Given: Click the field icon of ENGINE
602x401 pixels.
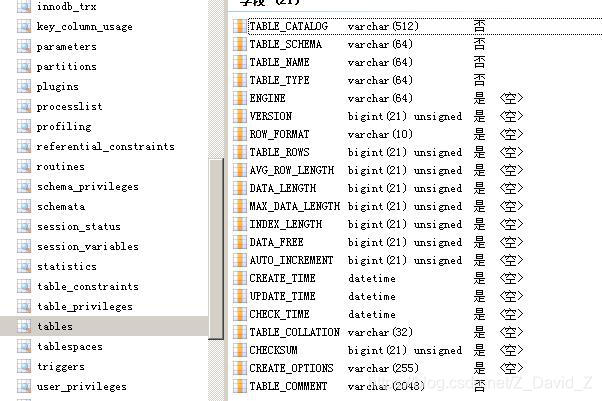Looking at the screenshot, I should (x=240, y=98).
